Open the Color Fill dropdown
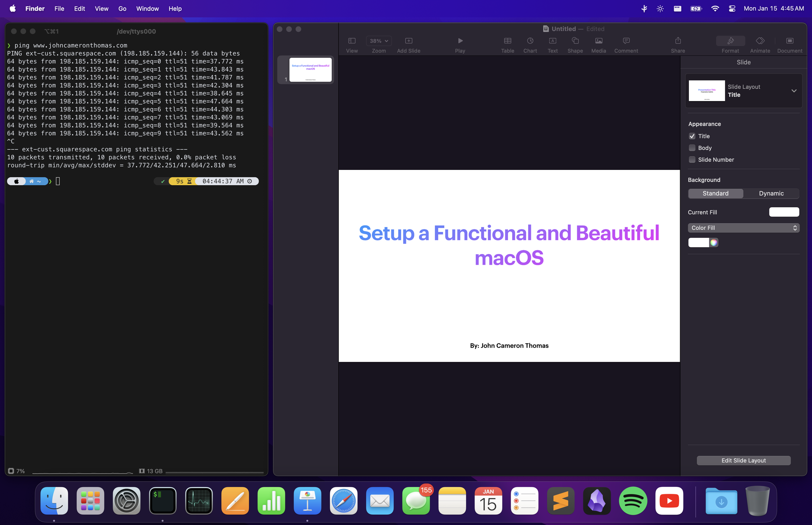This screenshot has width=812, height=525. pos(743,228)
